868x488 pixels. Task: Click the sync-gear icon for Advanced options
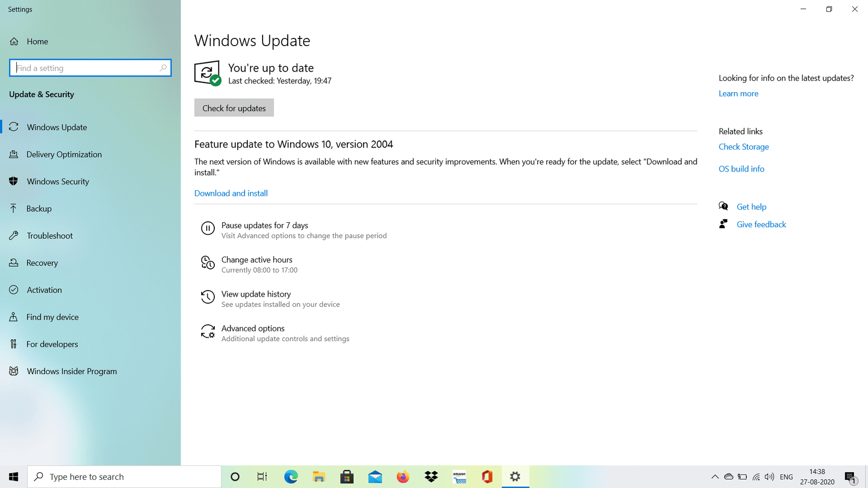point(208,331)
